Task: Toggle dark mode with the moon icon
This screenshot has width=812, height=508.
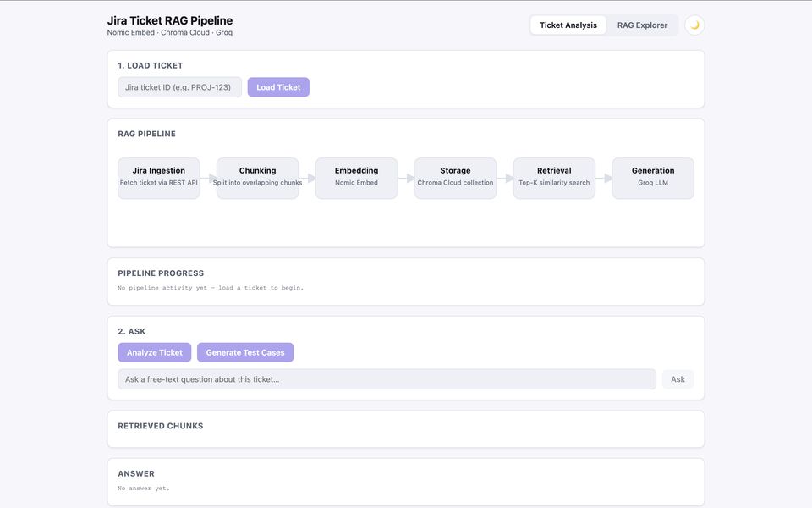Action: click(x=694, y=25)
